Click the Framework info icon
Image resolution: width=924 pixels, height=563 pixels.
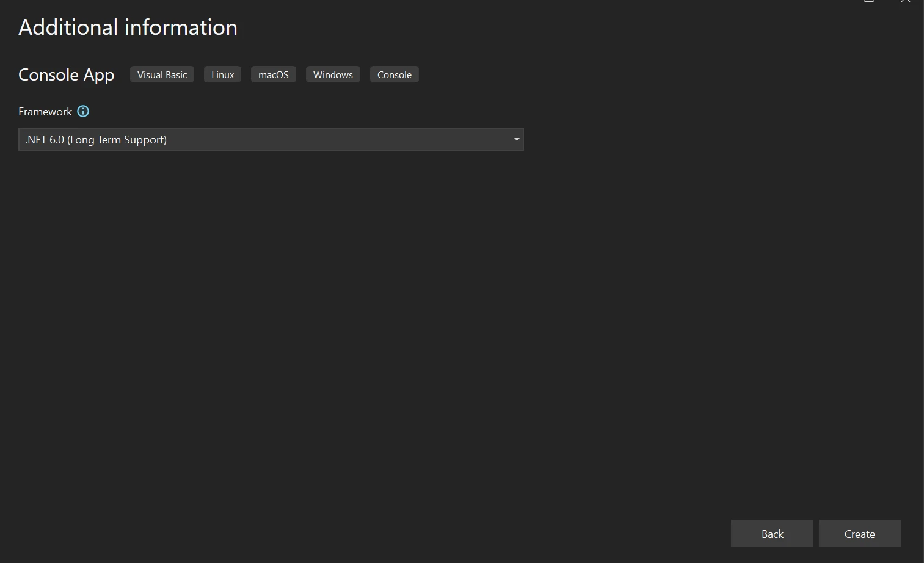click(83, 111)
